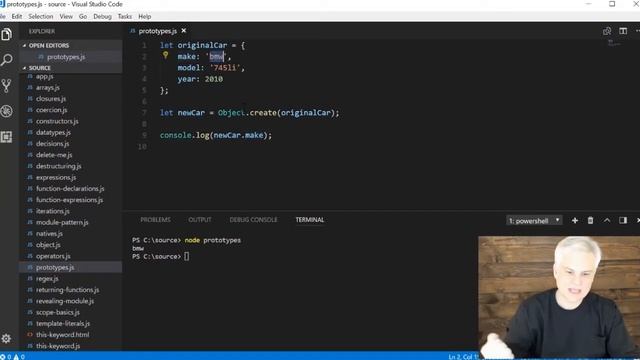Select the prototypes.js editor tab
The width and height of the screenshot is (640, 360).
pos(158,31)
